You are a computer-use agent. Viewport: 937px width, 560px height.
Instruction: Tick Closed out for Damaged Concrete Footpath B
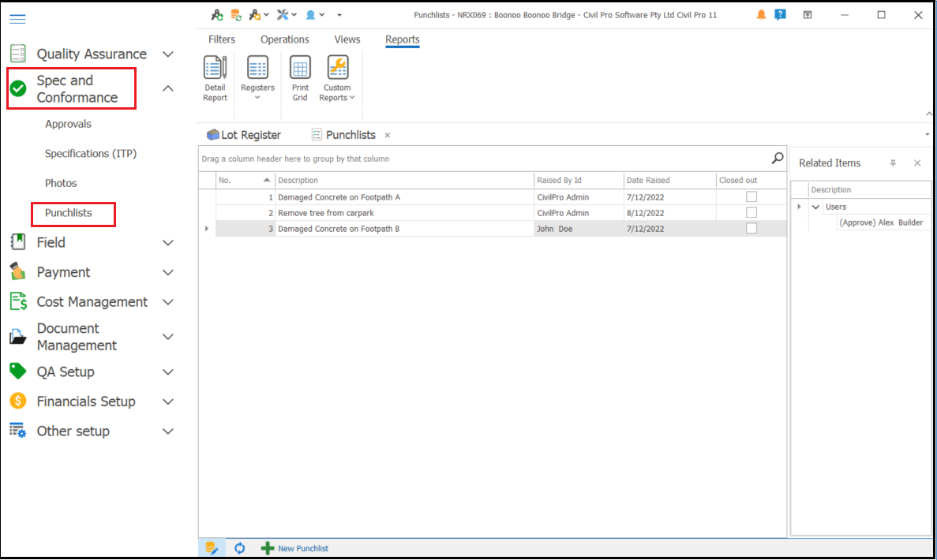pyautogui.click(x=751, y=229)
